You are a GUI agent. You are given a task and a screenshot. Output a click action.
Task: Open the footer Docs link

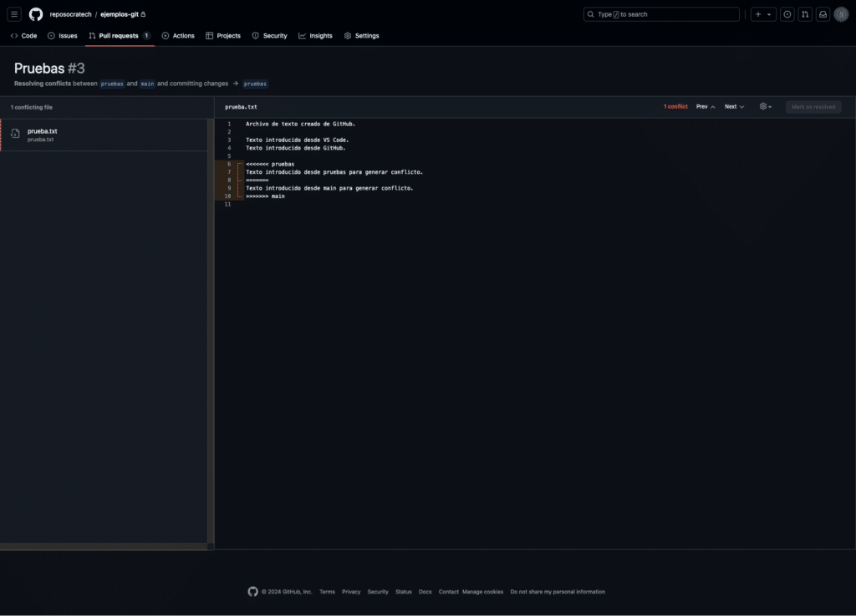pyautogui.click(x=425, y=592)
